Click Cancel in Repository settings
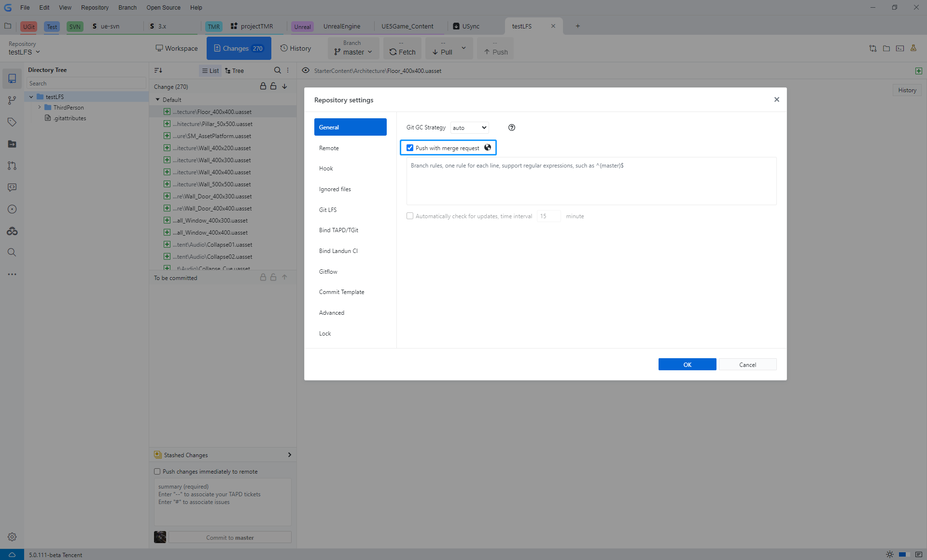The height and width of the screenshot is (560, 927). 748,364
